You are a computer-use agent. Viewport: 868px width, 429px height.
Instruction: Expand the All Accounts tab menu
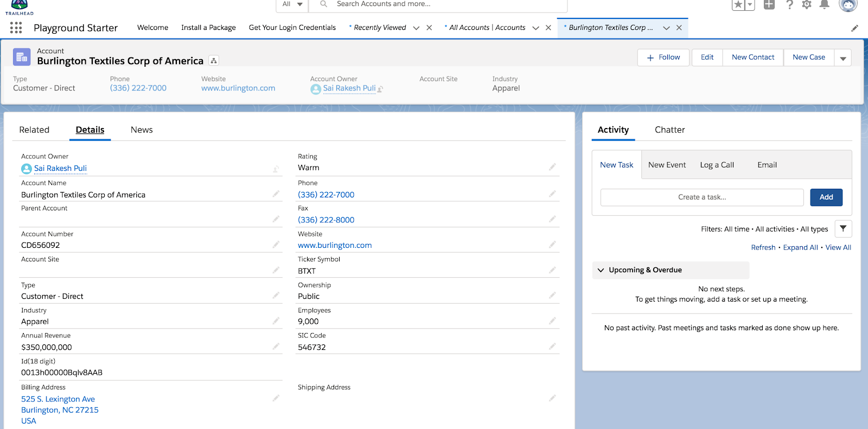click(535, 28)
